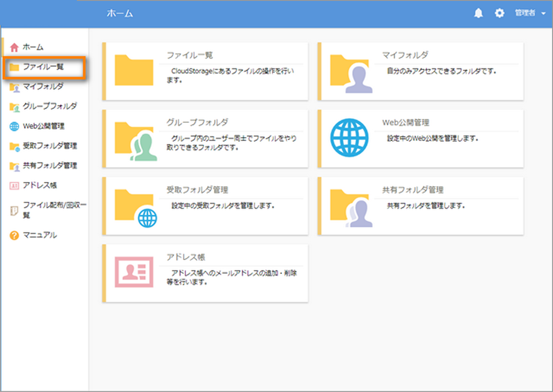Click the 共有フォルダ管理 shared folder icon

(14, 165)
